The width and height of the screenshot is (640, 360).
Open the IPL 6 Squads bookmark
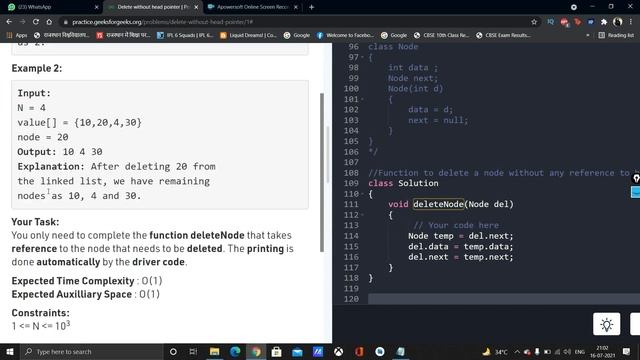click(185, 35)
